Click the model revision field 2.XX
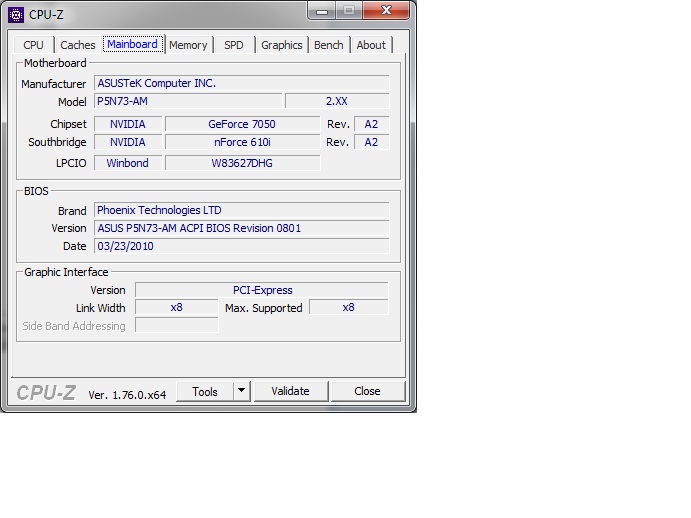 click(337, 101)
